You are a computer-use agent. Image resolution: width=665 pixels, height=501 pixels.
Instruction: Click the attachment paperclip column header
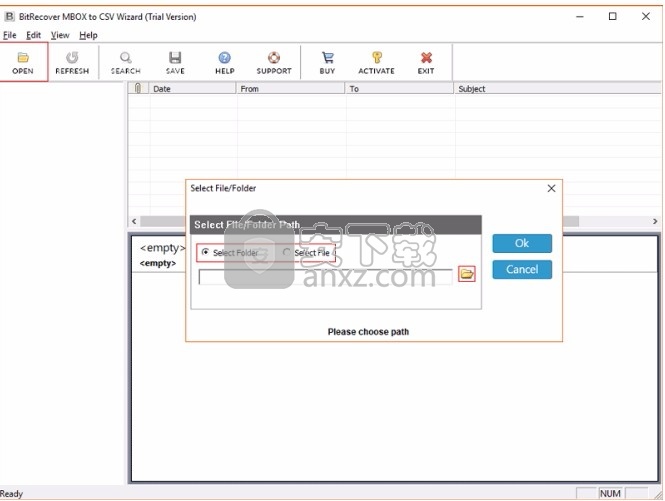(x=138, y=88)
